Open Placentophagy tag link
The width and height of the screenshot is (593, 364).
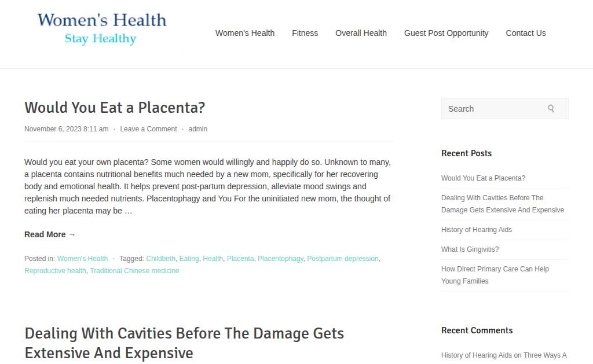281,259
